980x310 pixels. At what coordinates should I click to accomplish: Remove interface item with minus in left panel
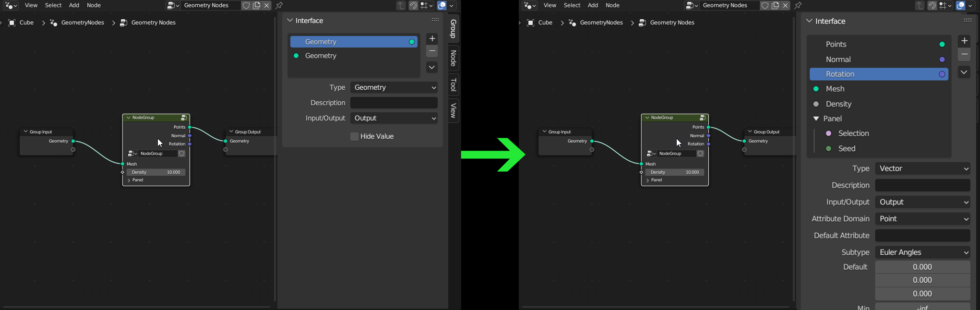432,51
